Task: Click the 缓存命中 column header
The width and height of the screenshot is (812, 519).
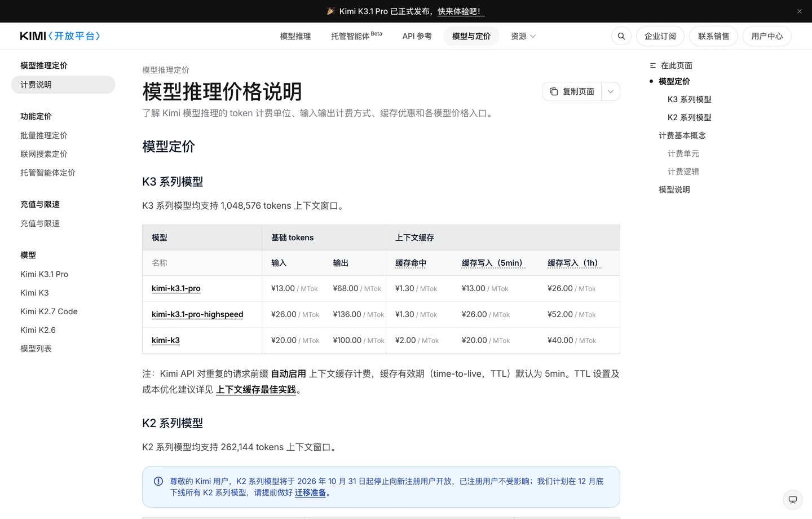Action: [x=411, y=263]
